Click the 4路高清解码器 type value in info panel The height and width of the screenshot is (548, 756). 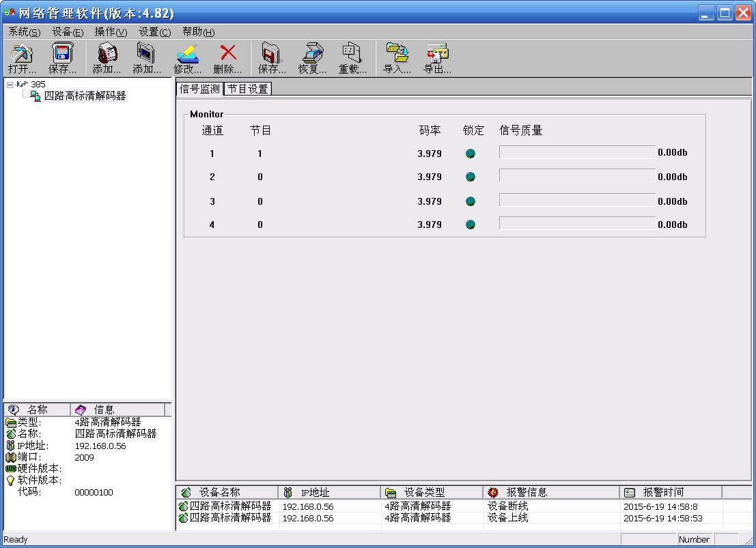click(x=108, y=422)
